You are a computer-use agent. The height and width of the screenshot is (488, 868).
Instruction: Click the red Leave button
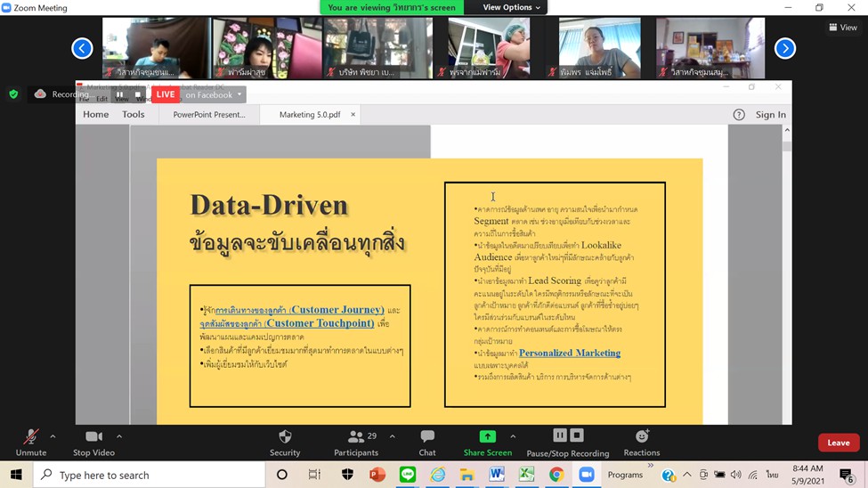tap(838, 443)
